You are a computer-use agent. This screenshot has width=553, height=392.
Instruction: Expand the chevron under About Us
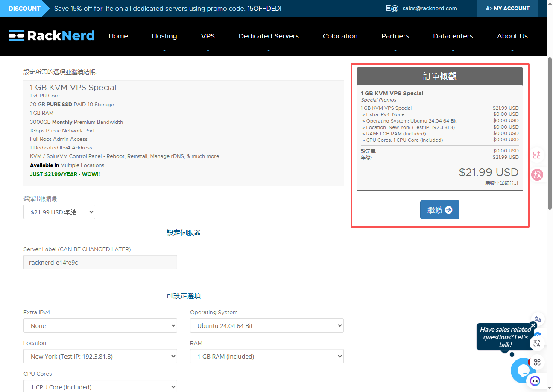512,50
